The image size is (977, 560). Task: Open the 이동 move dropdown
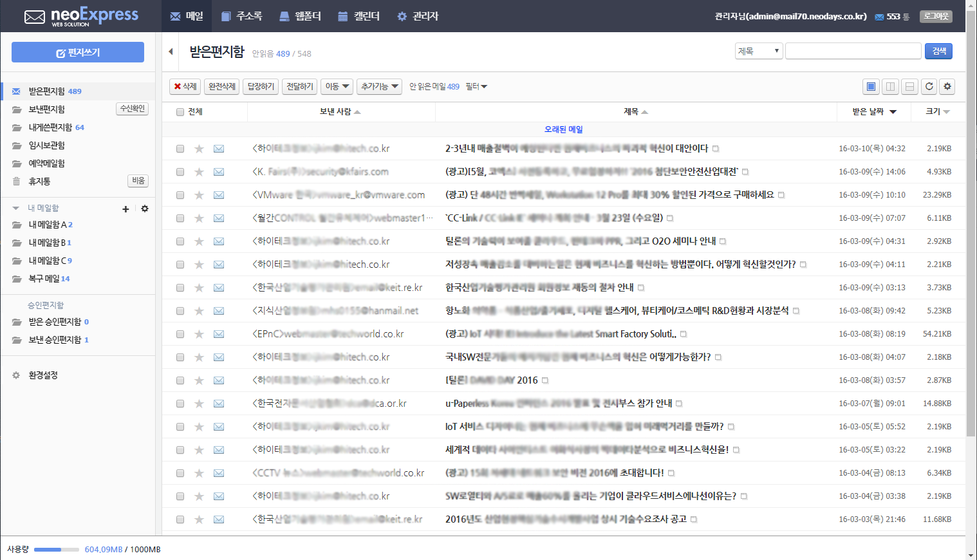(x=337, y=86)
